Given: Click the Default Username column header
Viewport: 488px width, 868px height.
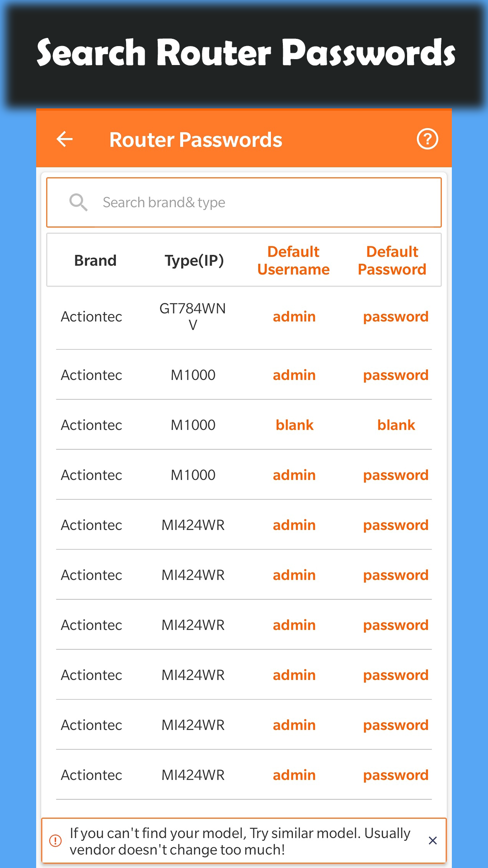Looking at the screenshot, I should (293, 260).
